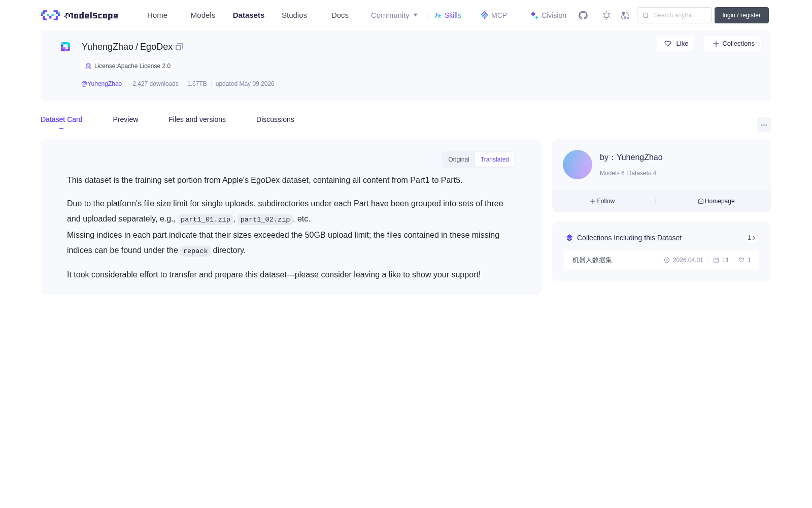Click the 2026.04.01 collection date
The width and height of the screenshot is (812, 508).
coord(684,260)
